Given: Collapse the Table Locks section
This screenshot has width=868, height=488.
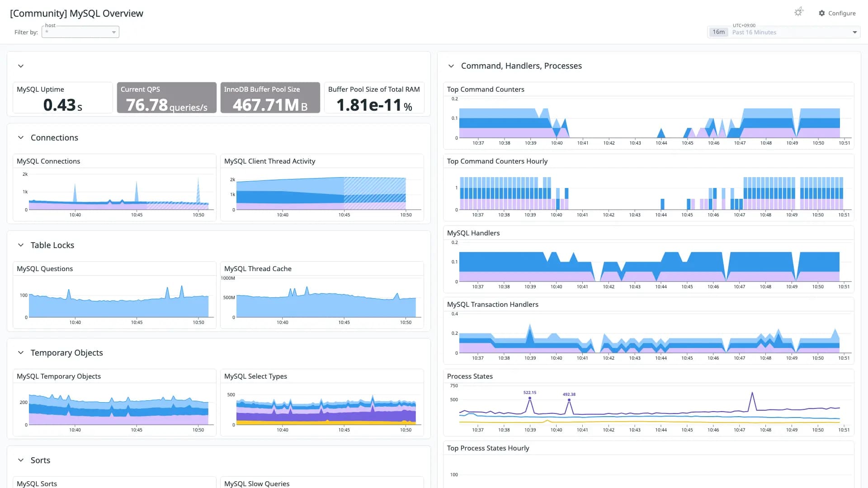Looking at the screenshot, I should (x=21, y=245).
